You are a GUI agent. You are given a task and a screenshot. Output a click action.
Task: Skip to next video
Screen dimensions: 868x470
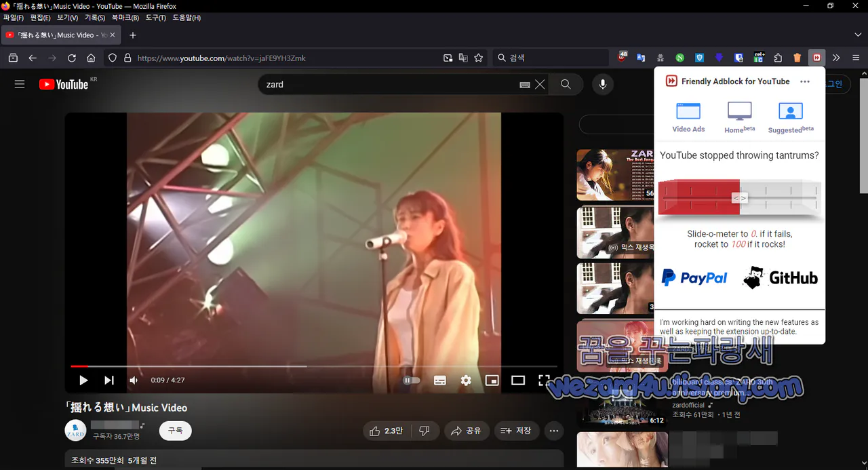(x=108, y=380)
